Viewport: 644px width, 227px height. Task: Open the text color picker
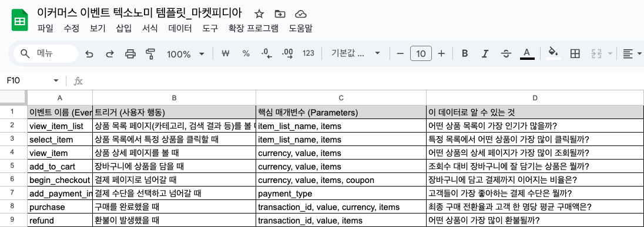527,54
